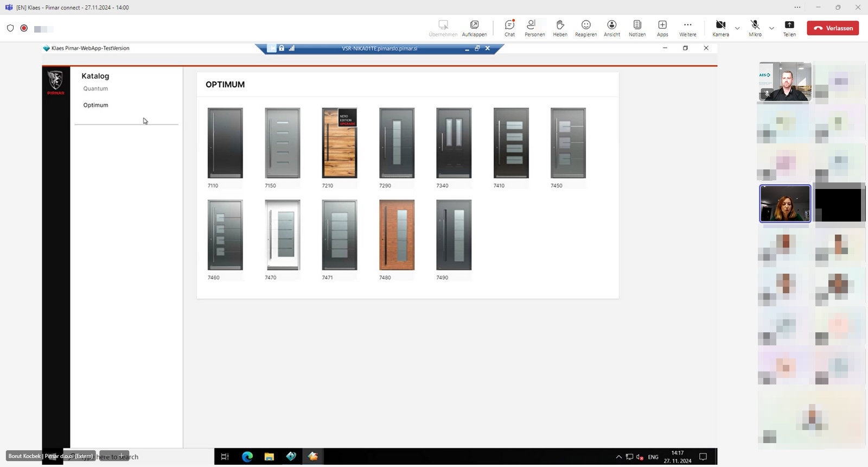Open the Apps panel
This screenshot has height=467, width=868.
(x=662, y=28)
